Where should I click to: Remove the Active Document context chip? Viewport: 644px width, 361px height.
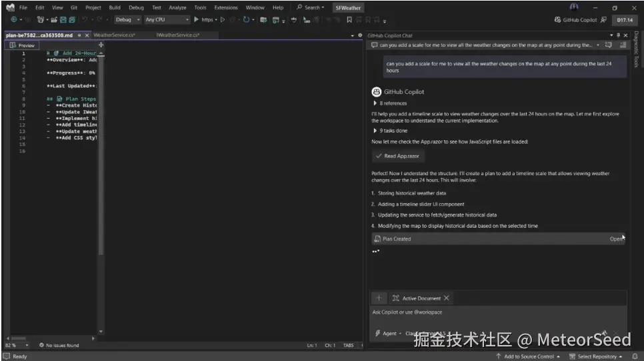tap(447, 298)
